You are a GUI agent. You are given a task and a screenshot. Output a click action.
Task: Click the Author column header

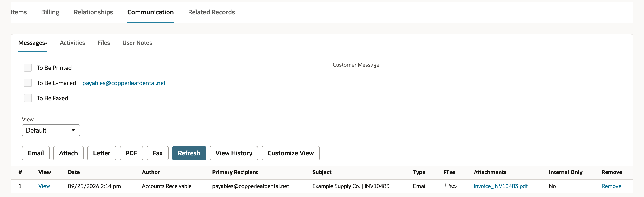[151, 172]
